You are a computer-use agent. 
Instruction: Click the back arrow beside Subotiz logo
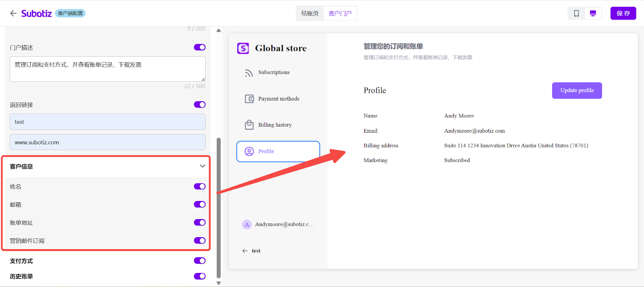(x=13, y=13)
